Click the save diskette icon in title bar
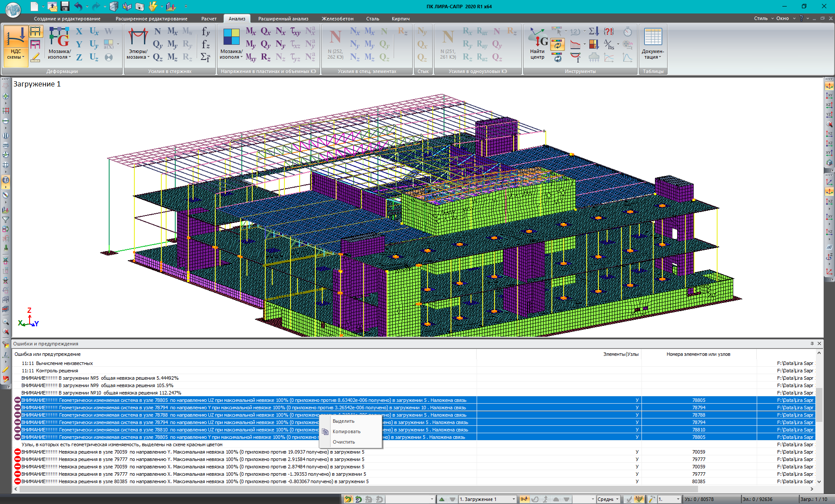Screen dimensions: 835x504 point(65,6)
